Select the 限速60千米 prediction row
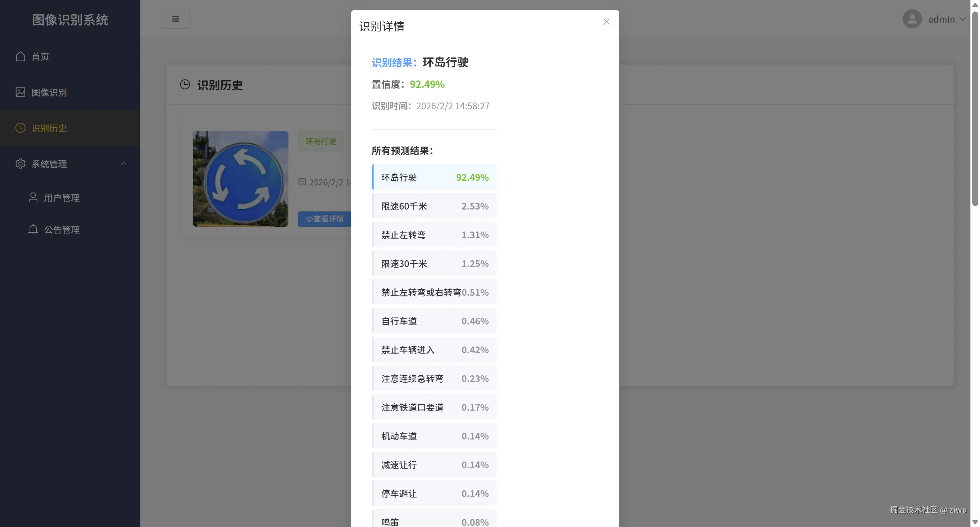 (434, 206)
